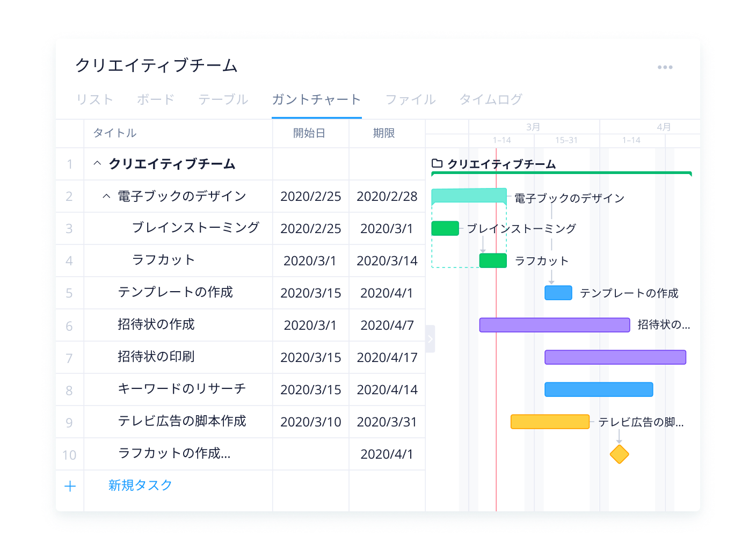This screenshot has height=550, width=756.
Task: Select the teal 電子ブックのデザイン Gantt bar
Action: [x=469, y=196]
